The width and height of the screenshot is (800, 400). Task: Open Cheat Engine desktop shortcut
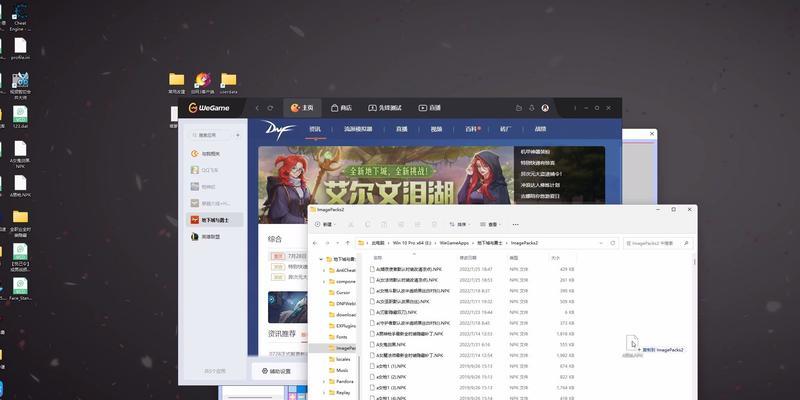pyautogui.click(x=19, y=17)
